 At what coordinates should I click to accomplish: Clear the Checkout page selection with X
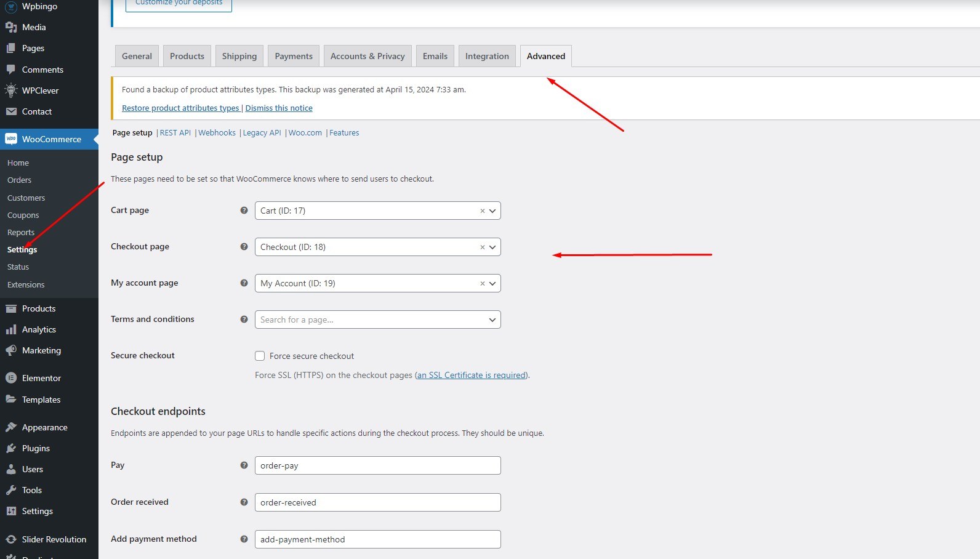pyautogui.click(x=482, y=247)
